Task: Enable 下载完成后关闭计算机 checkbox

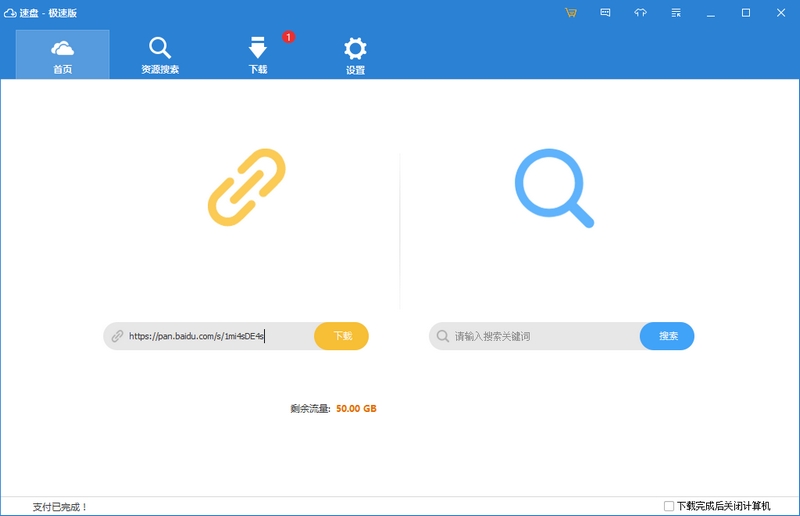Action: point(668,506)
